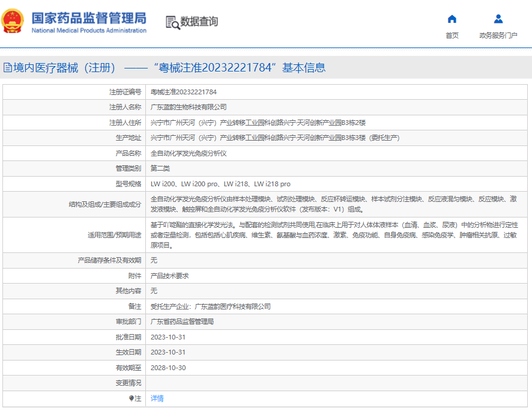Image resolution: width=532 pixels, height=411 pixels.
Task: Click National Medical Products Administration text
Action: 89,31
